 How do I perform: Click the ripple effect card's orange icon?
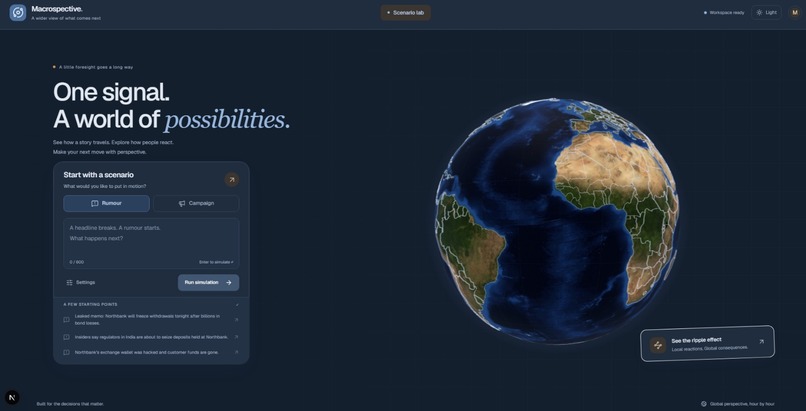657,345
